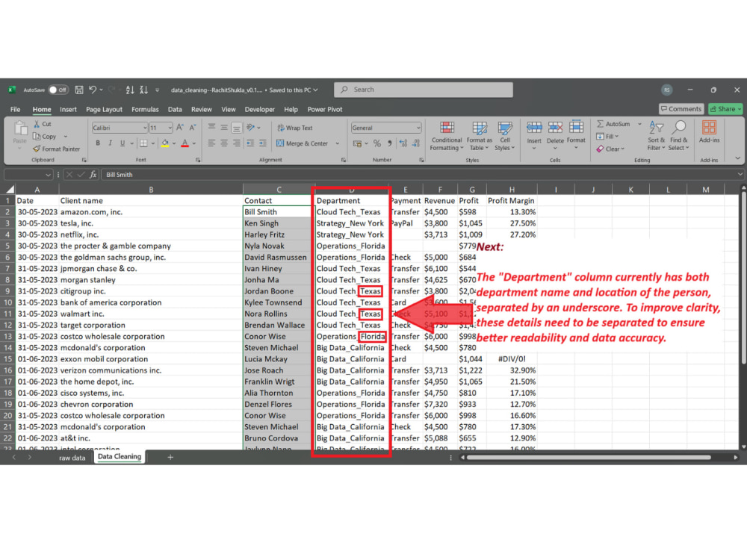Image resolution: width=747 pixels, height=560 pixels.
Task: Open the font size 11 dropdown
Action: point(170,128)
